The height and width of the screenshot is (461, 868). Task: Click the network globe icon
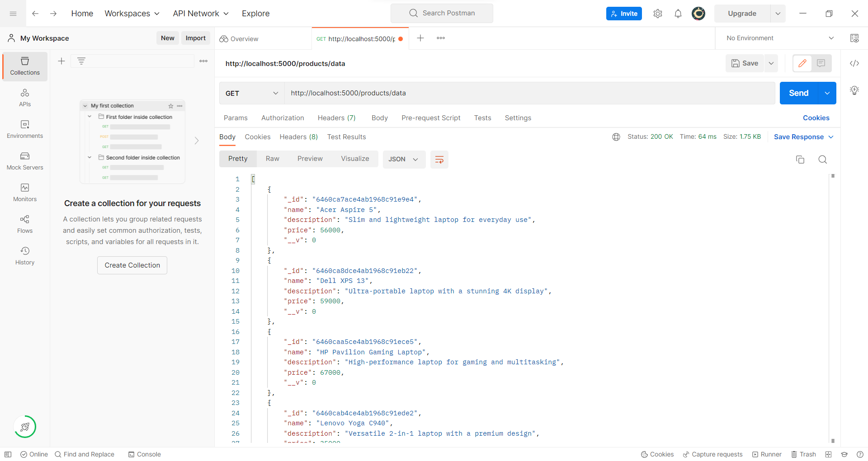point(616,136)
